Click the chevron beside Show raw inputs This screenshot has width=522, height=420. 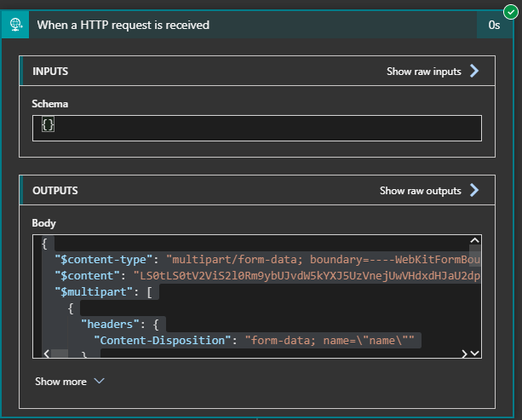pos(475,72)
